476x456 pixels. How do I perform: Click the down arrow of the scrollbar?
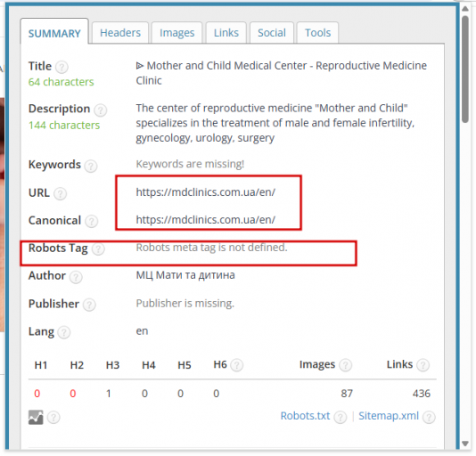coord(465,444)
